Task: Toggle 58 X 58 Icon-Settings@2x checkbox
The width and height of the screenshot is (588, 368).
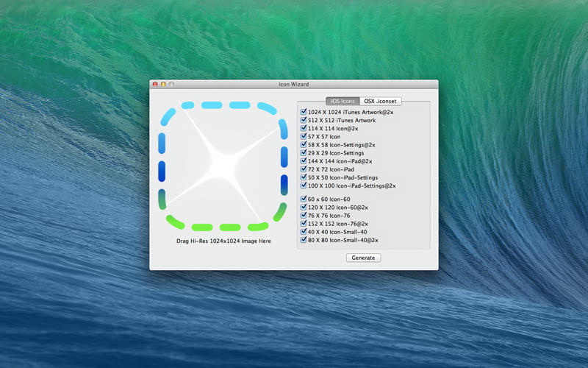Action: click(304, 145)
